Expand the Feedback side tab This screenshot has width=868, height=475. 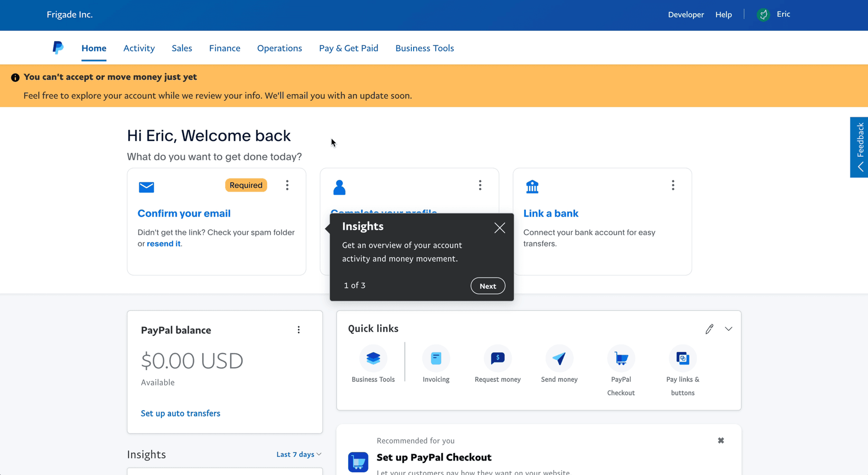click(859, 147)
